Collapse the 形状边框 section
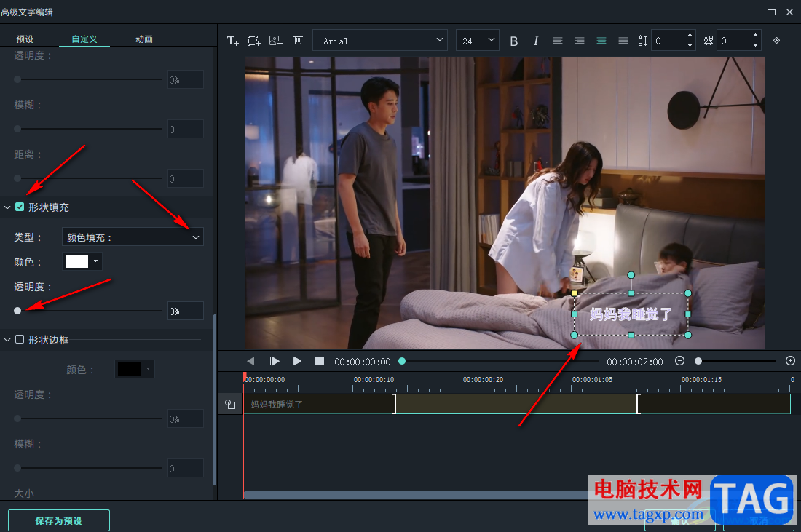Screen dimensions: 801x532 click(x=7, y=340)
